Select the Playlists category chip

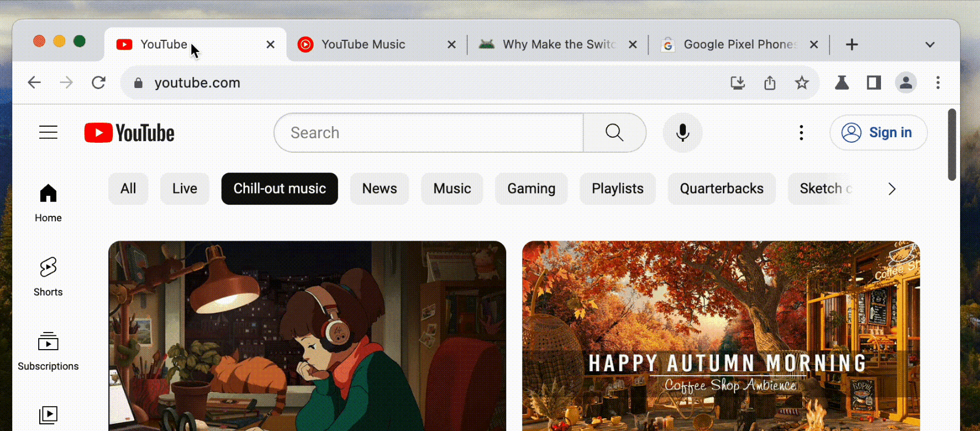click(618, 189)
